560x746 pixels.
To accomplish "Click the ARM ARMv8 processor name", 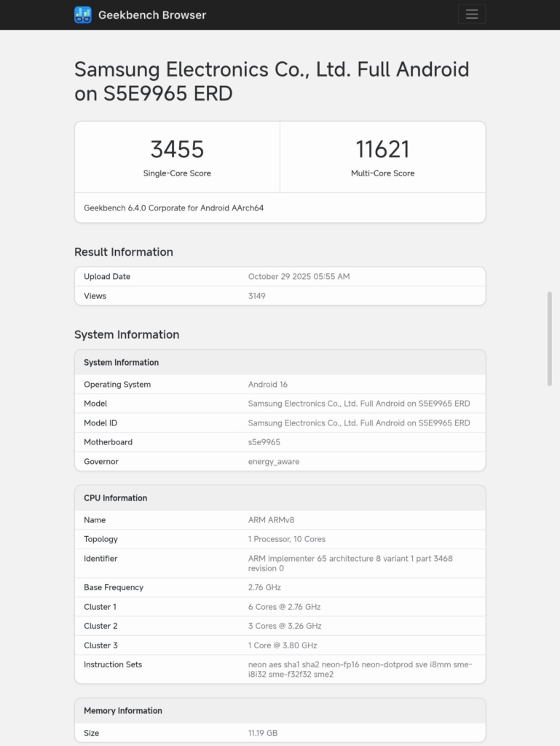I will 269,519.
